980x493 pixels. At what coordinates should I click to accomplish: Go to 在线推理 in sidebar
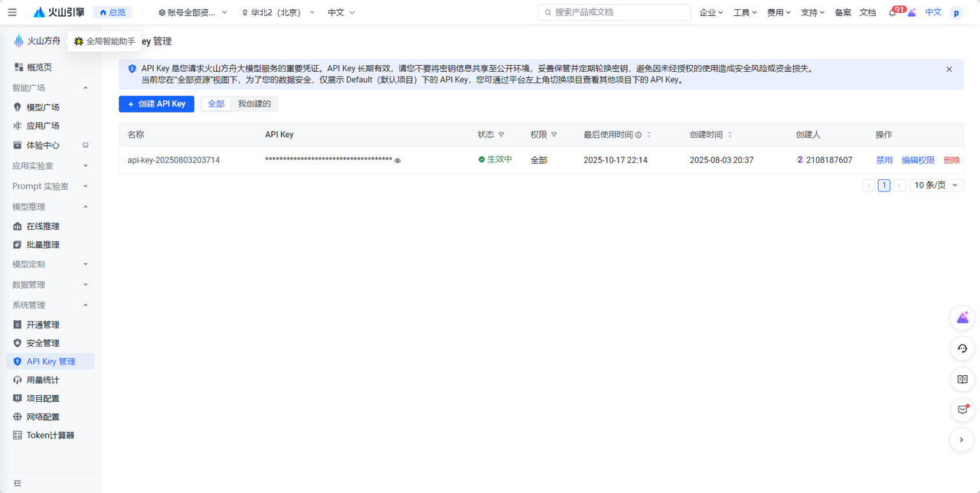pyautogui.click(x=43, y=227)
